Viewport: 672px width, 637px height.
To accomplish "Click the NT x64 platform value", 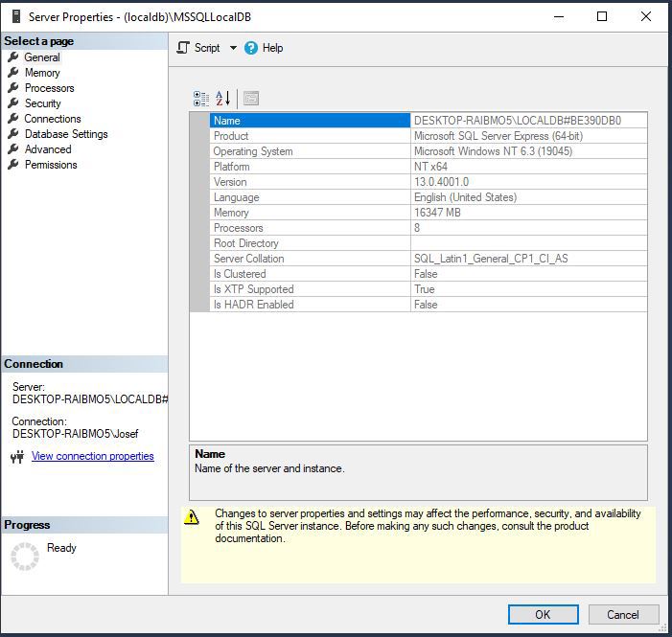I will pyautogui.click(x=430, y=167).
